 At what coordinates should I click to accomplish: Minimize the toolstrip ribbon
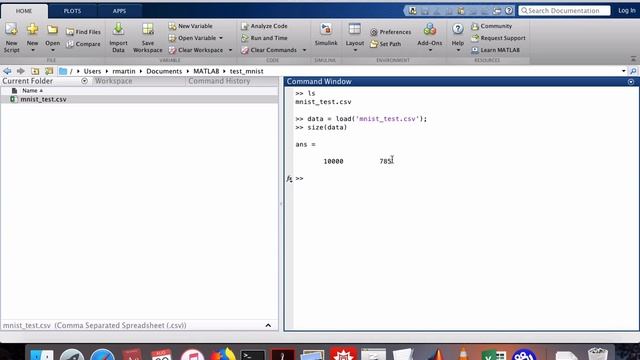(633, 59)
